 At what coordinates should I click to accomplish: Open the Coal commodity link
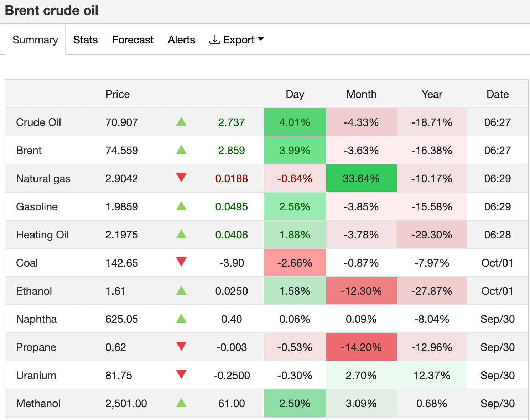click(27, 263)
